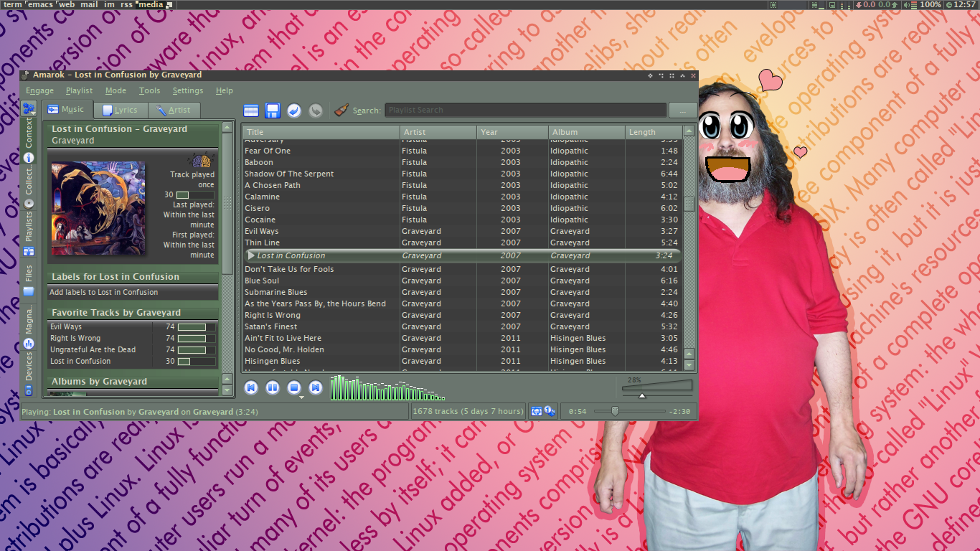The height and width of the screenshot is (551, 980).
Task: Select the 'Don't Take Us for Fools' track
Action: pyautogui.click(x=461, y=269)
